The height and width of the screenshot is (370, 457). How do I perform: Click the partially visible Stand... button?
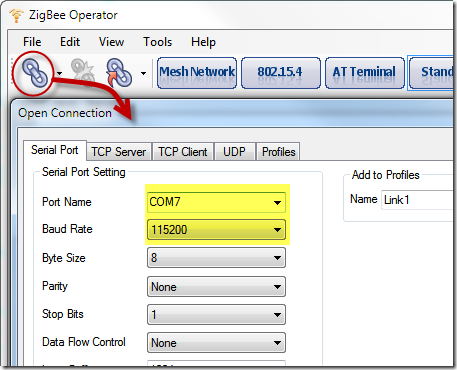pos(432,73)
